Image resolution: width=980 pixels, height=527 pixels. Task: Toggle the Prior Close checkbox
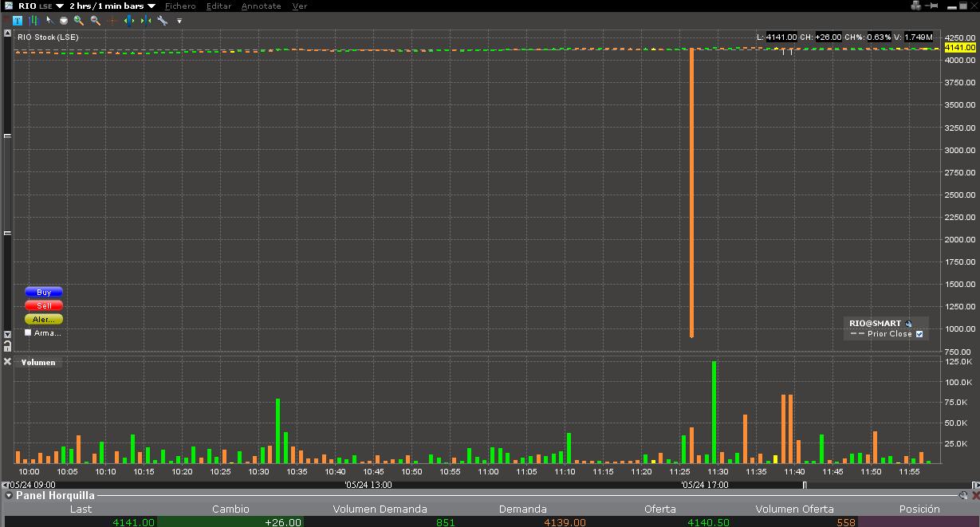919,334
